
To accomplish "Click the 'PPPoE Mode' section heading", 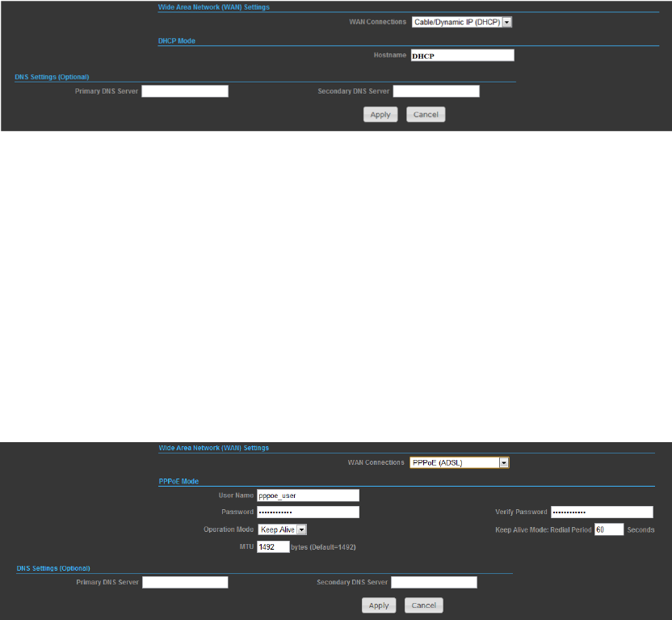I will (x=178, y=482).
